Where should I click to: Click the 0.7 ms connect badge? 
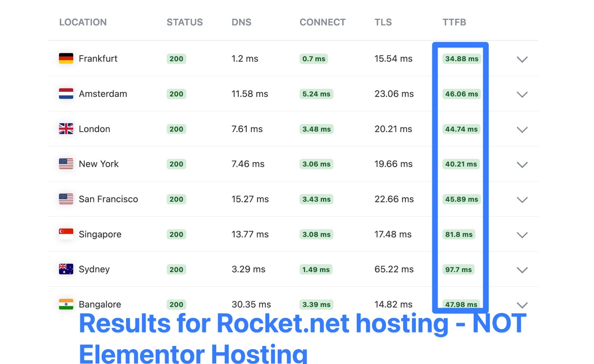314,59
